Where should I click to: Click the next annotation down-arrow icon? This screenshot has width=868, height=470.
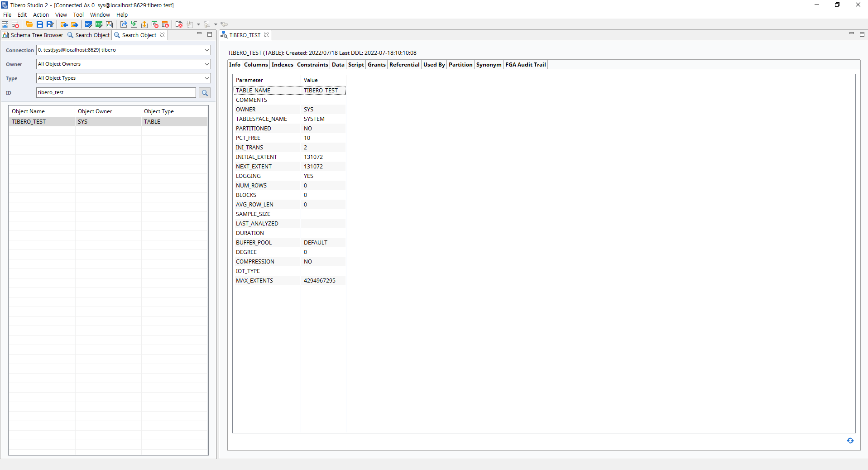point(190,24)
